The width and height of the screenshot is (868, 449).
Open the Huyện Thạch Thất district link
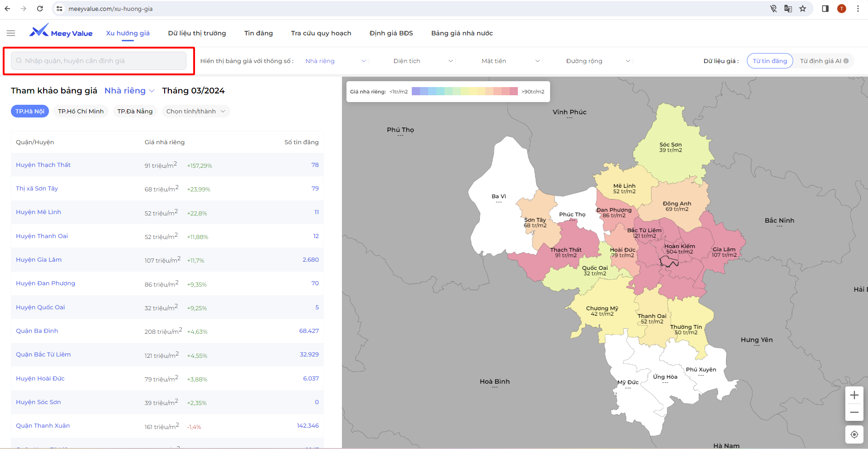(x=43, y=165)
